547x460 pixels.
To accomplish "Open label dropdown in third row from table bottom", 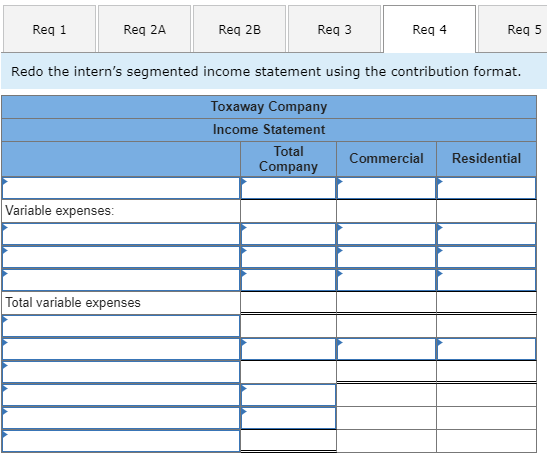I will (121, 395).
